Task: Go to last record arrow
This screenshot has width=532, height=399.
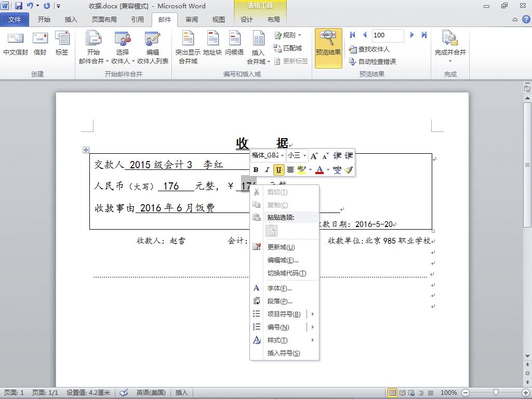Action: coord(424,35)
